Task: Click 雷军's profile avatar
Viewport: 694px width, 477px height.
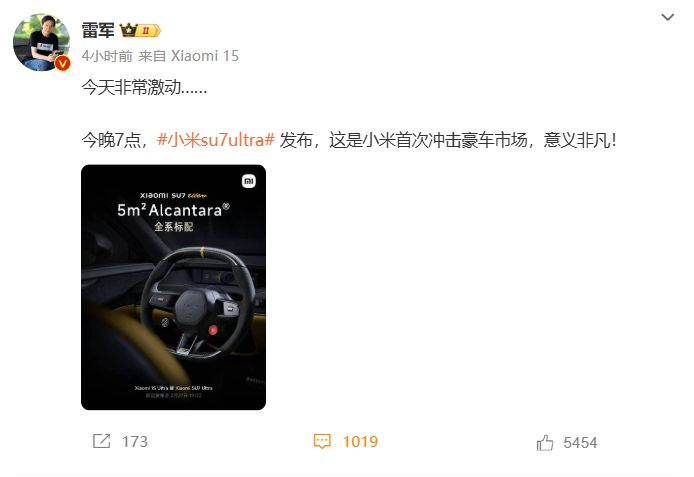Action: point(41,42)
